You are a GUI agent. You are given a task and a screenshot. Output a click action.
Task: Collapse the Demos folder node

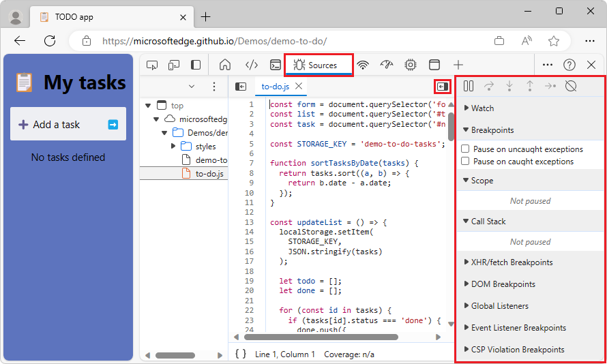tap(164, 133)
